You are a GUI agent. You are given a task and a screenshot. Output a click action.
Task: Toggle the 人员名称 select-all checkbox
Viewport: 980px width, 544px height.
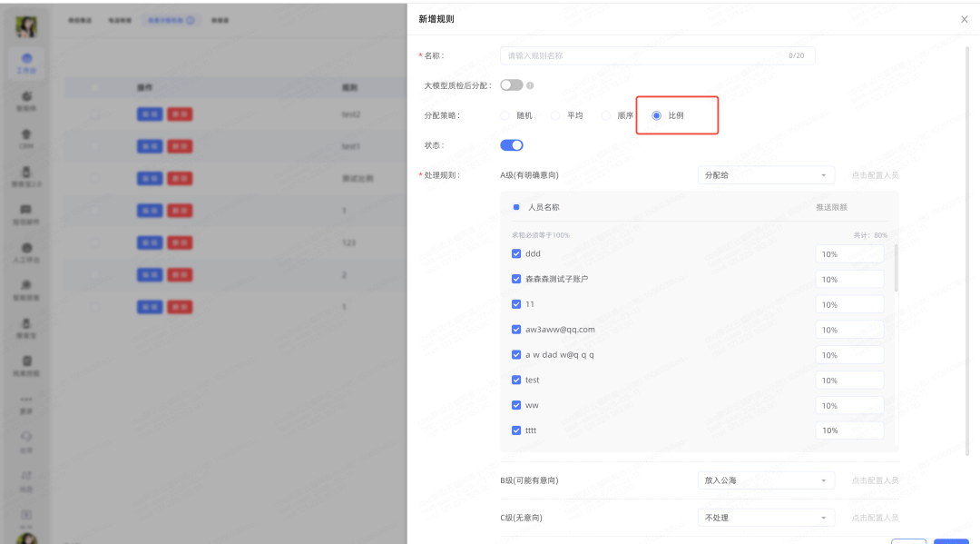(516, 207)
